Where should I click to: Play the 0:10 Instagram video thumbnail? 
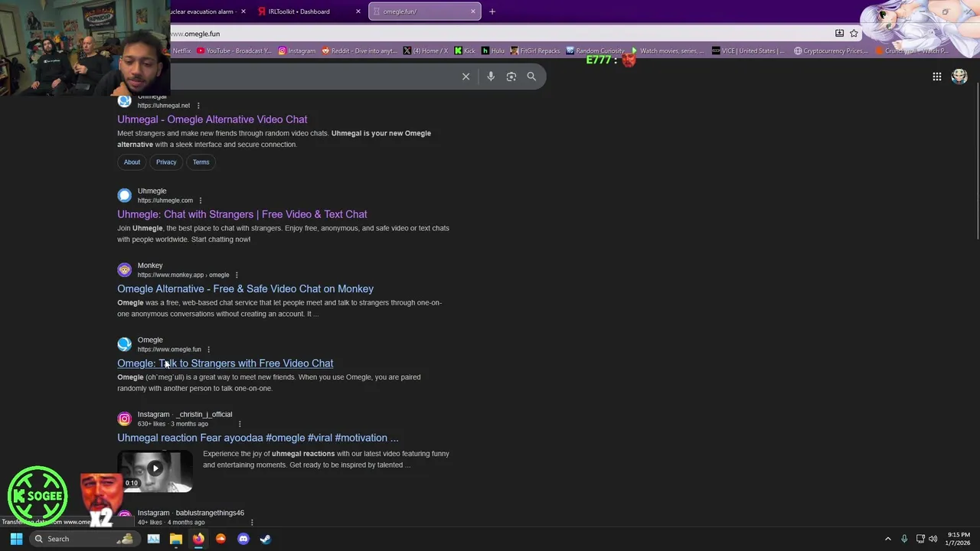coord(155,470)
